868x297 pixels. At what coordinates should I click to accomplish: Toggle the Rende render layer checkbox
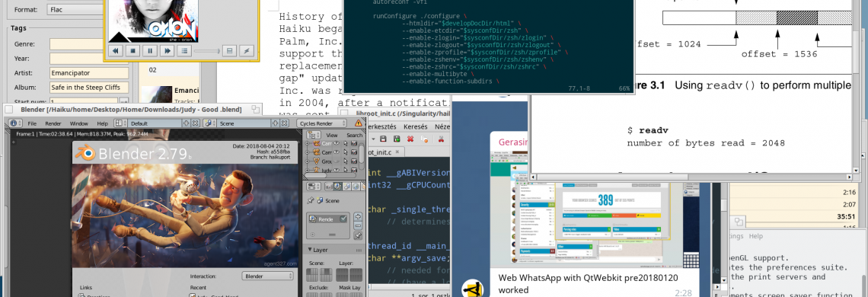pos(343,219)
